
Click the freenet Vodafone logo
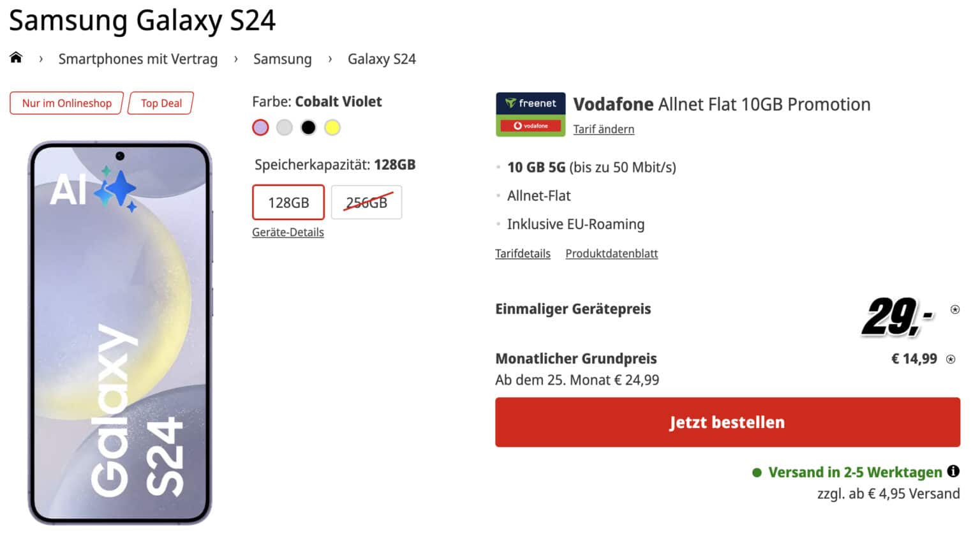[x=530, y=115]
